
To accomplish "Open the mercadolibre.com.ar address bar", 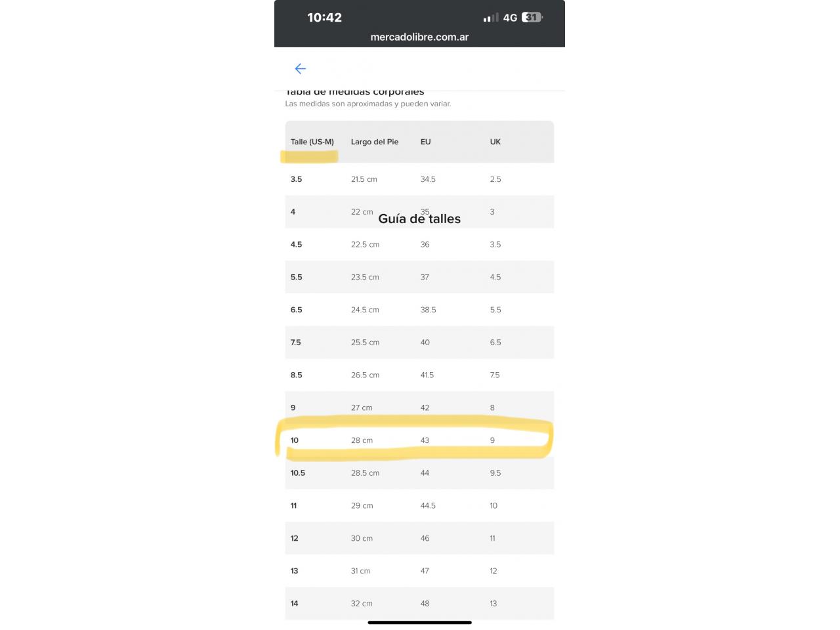I will (x=419, y=37).
